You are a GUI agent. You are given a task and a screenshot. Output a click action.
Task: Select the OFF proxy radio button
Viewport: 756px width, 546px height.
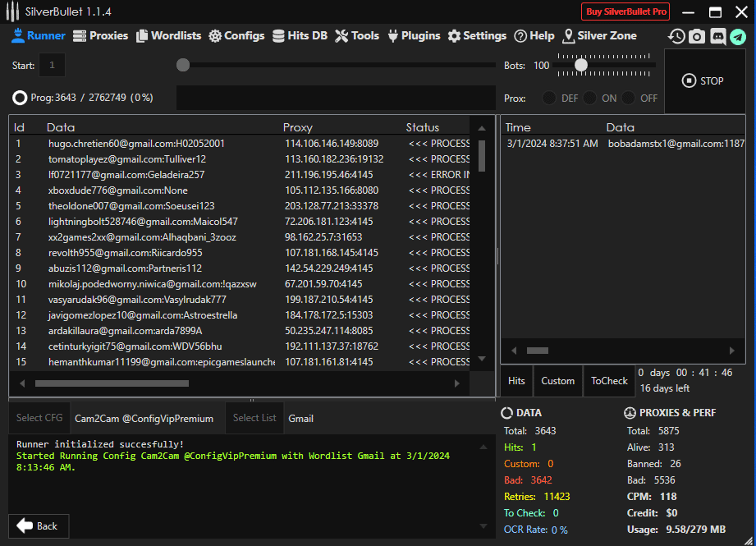tap(629, 98)
